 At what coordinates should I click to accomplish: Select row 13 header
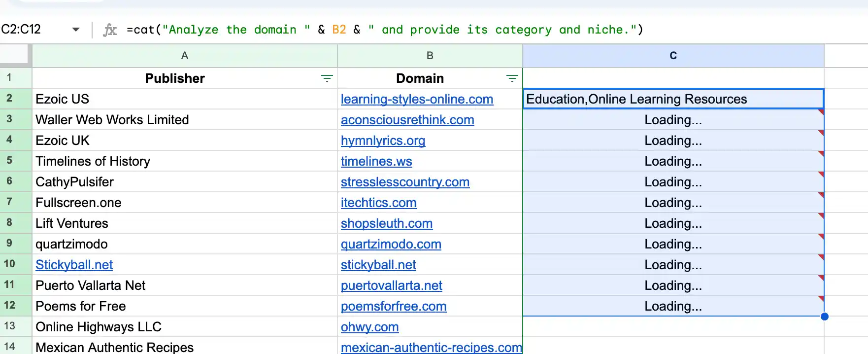pos(16,326)
